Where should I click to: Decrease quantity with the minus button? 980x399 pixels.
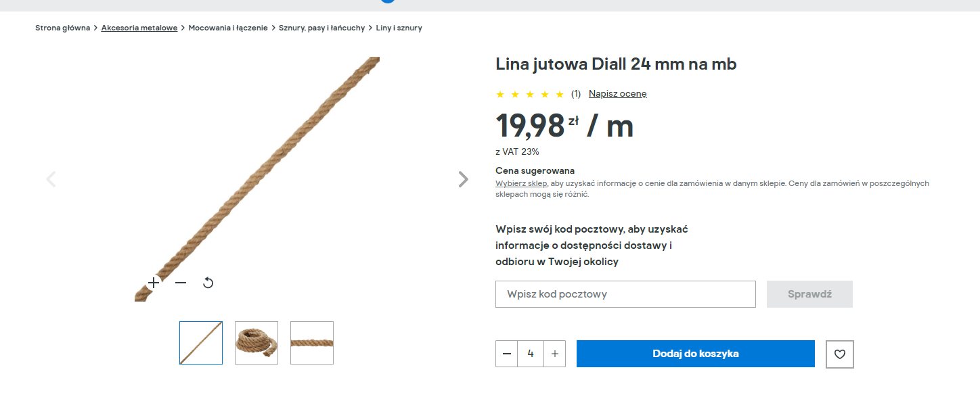[507, 354]
